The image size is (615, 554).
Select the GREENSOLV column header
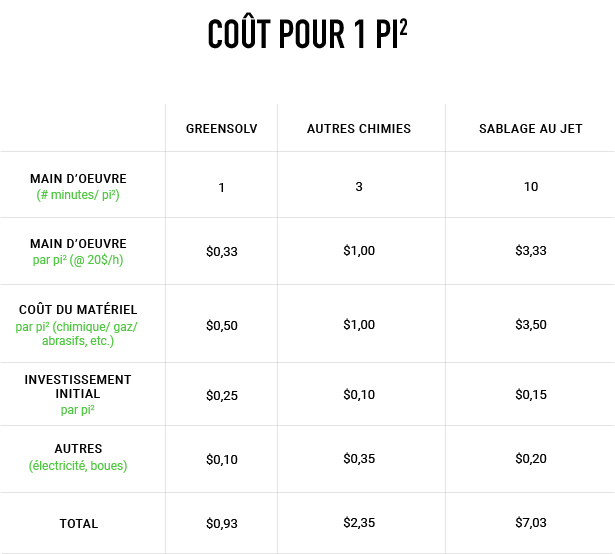[x=221, y=129]
